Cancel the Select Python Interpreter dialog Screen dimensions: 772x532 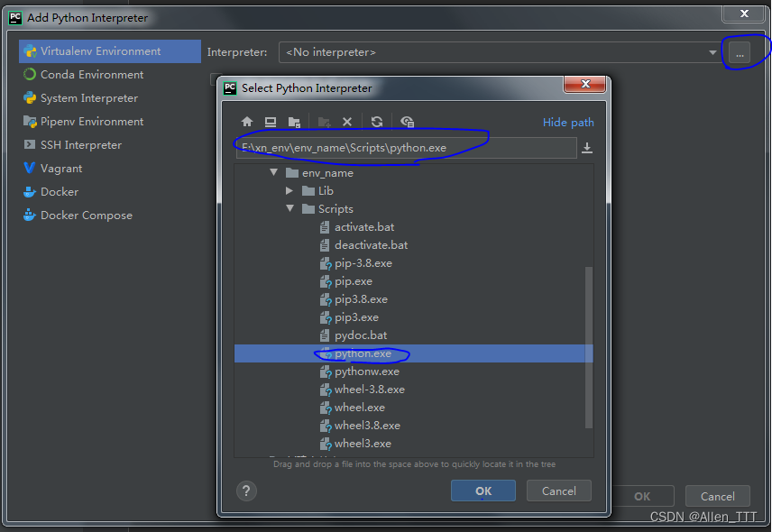pos(559,491)
